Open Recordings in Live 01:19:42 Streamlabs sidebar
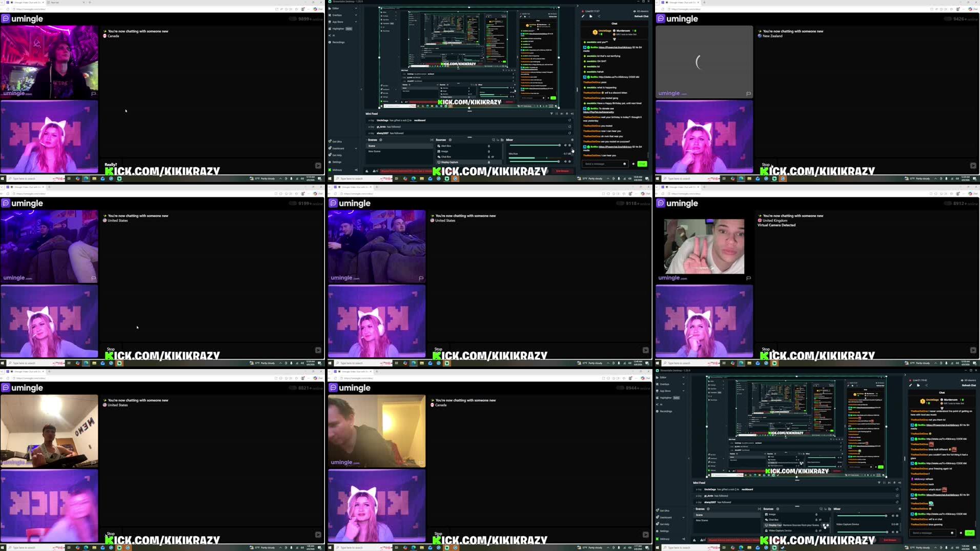The width and height of the screenshot is (980, 551). tap(664, 411)
